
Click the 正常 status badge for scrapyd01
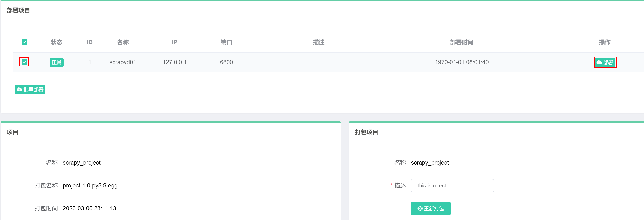pyautogui.click(x=57, y=62)
